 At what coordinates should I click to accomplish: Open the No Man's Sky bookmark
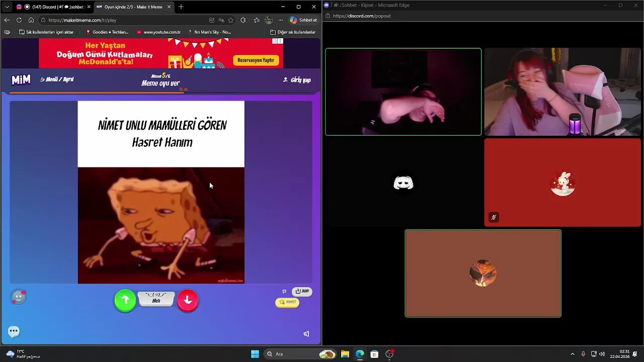click(x=209, y=32)
